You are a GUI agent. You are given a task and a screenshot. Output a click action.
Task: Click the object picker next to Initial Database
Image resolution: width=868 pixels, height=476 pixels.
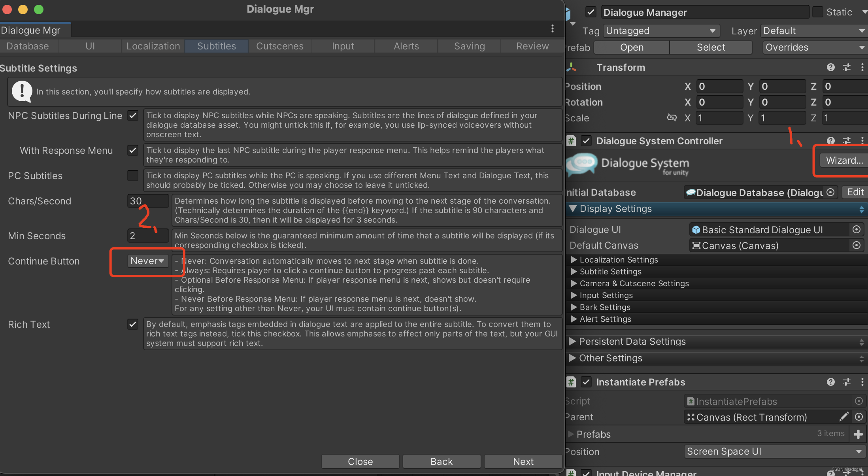click(830, 193)
